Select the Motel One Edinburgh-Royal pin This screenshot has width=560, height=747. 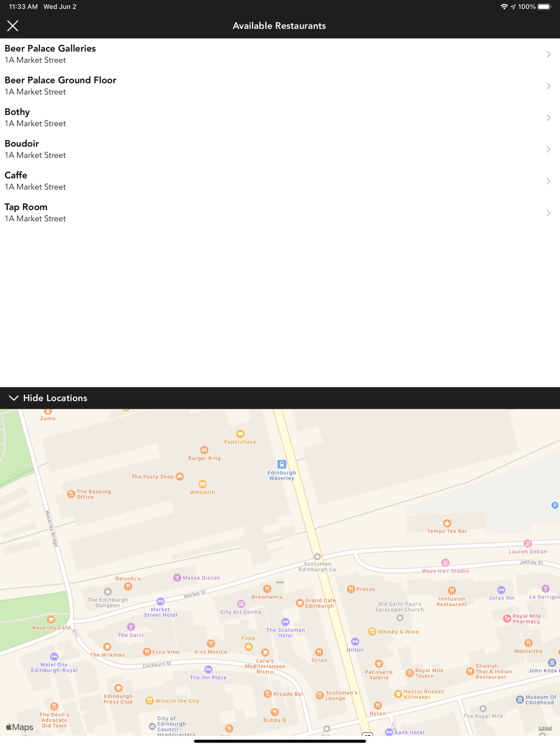point(54,656)
